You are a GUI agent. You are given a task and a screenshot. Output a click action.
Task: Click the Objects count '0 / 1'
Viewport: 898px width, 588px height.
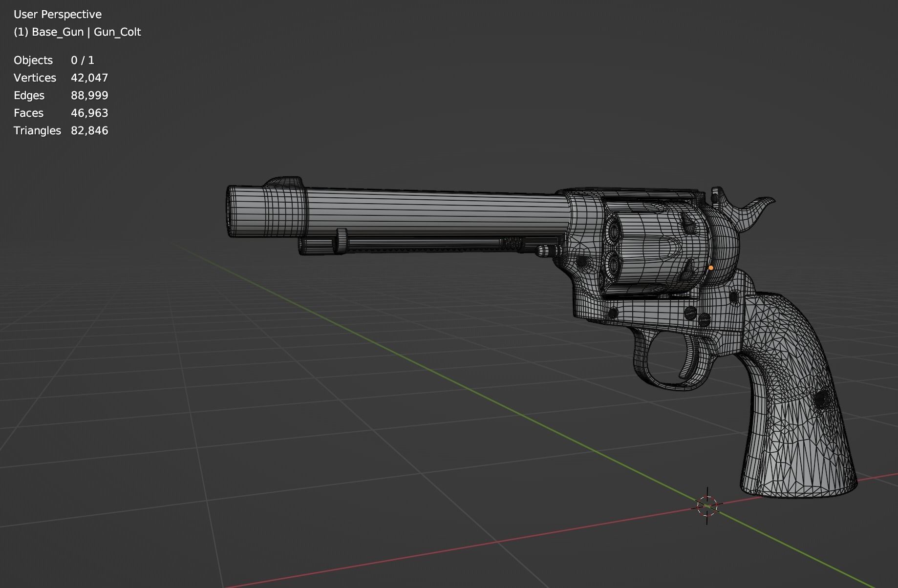pyautogui.click(x=83, y=60)
